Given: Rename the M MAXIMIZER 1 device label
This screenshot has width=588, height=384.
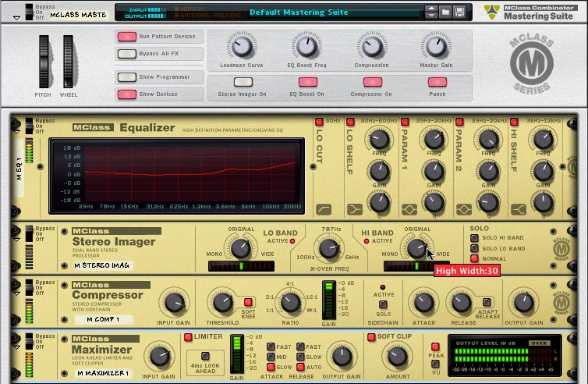Looking at the screenshot, I should (x=103, y=373).
